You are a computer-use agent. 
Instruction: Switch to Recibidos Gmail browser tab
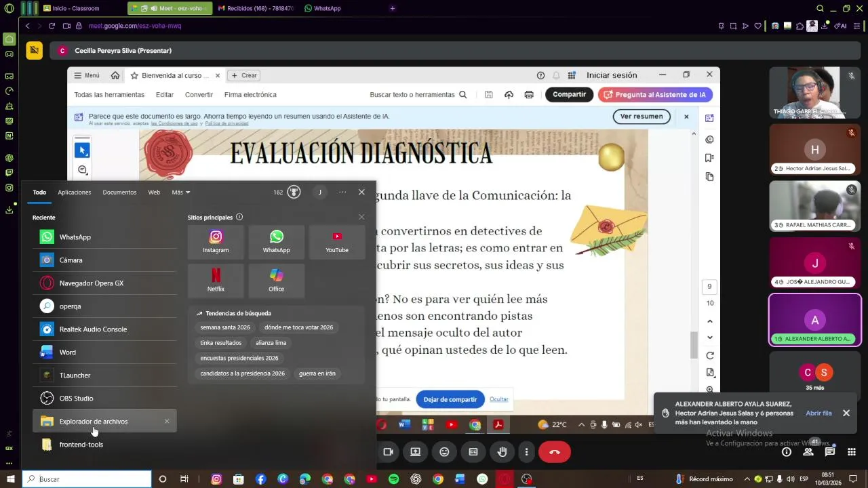click(256, 8)
